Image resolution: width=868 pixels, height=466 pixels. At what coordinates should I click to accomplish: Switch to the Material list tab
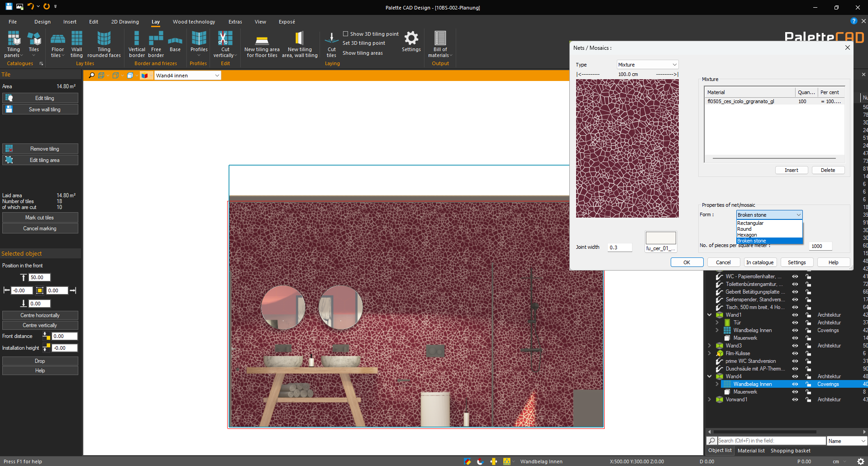[751, 451]
